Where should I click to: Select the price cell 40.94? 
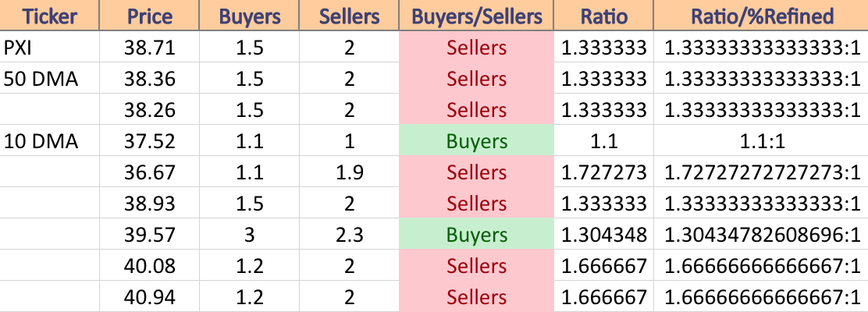(x=149, y=296)
